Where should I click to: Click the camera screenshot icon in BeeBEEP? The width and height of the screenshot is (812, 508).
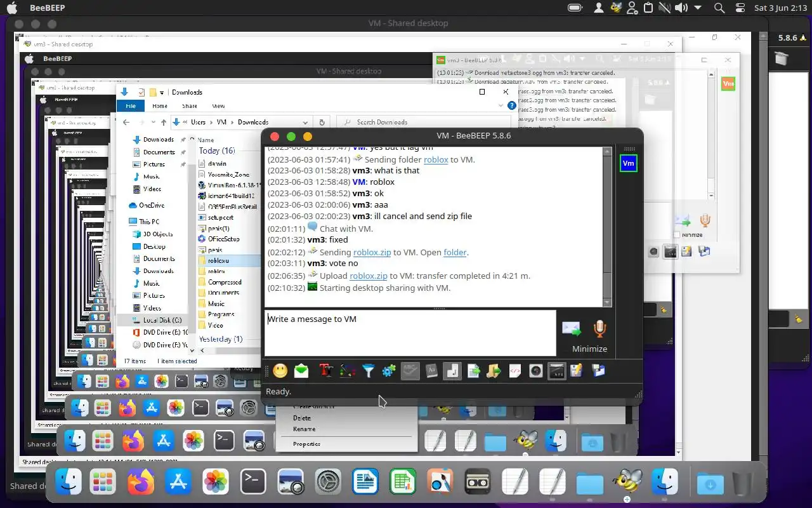[536, 371]
